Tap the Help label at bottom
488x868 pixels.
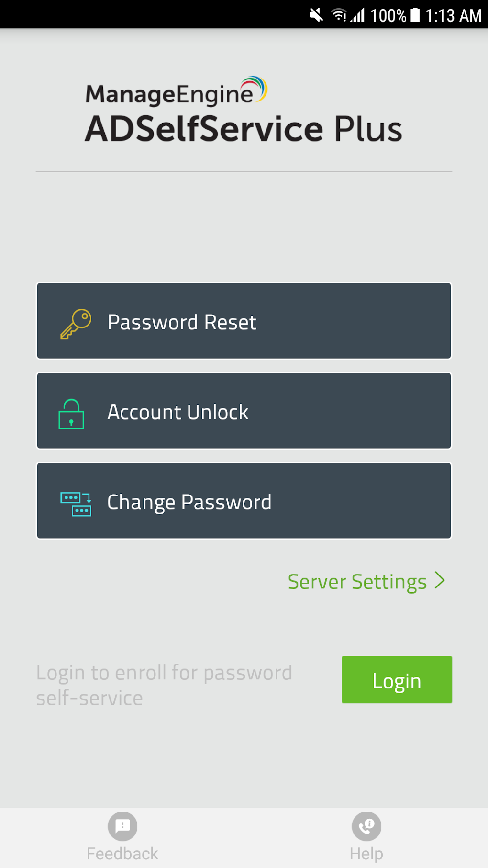point(366,853)
